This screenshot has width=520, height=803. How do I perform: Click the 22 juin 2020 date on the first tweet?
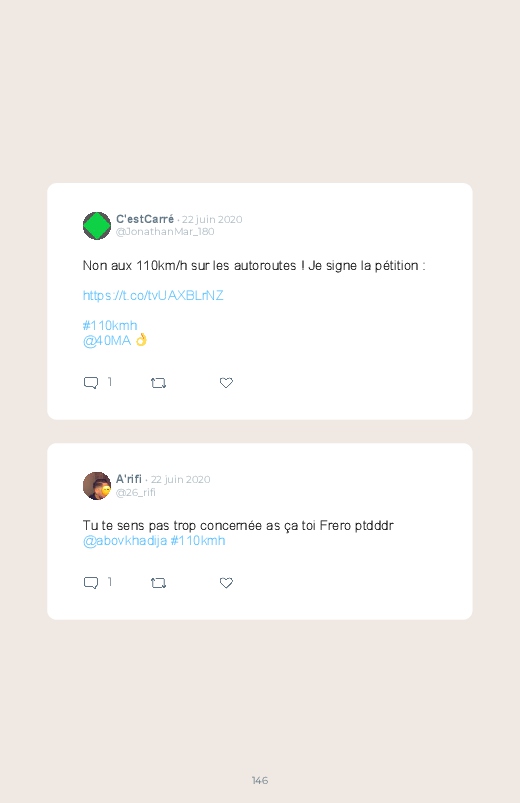click(x=212, y=220)
